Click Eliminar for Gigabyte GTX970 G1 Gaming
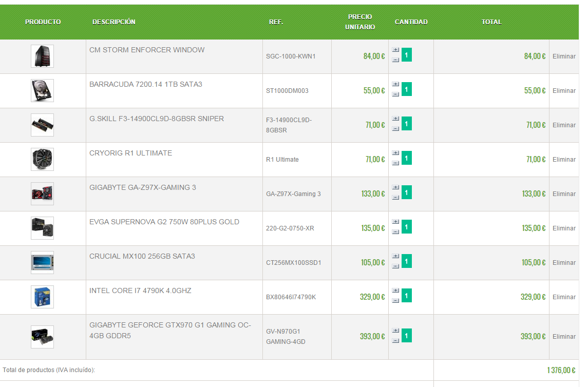Viewport: 588px width, 387px height. 564,337
